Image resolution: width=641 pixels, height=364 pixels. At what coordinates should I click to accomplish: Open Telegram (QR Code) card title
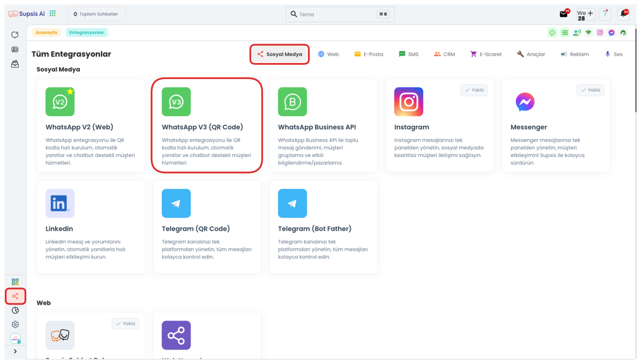pyautogui.click(x=196, y=229)
